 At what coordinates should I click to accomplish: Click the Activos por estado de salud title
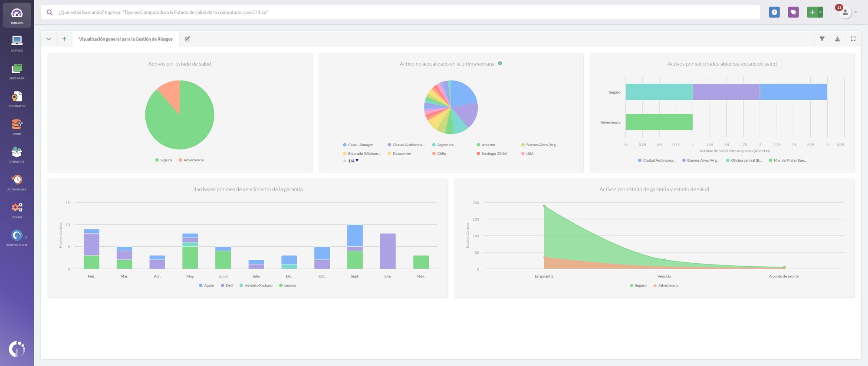180,64
